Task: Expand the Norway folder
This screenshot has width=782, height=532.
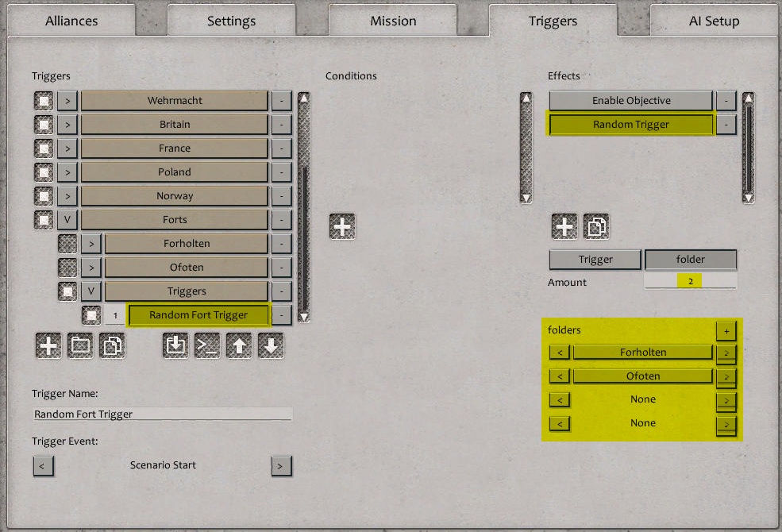Action: pos(67,196)
